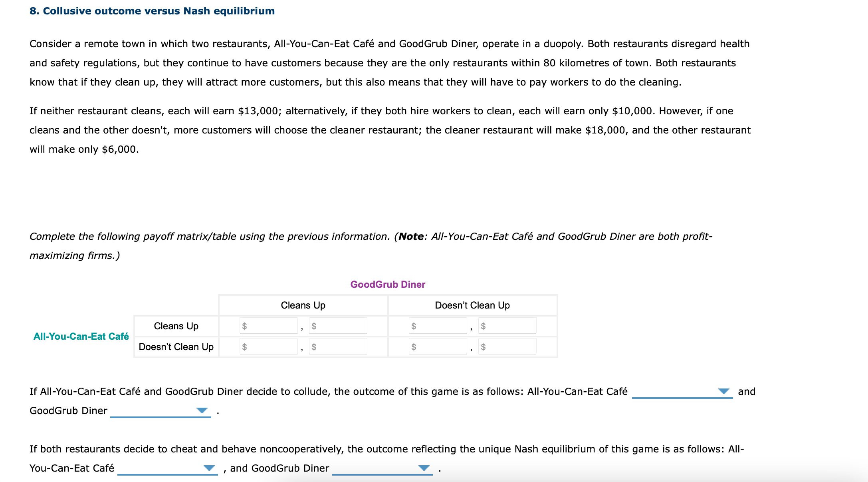Click the Cleans Up column header
The width and height of the screenshot is (868, 482).
coord(303,305)
